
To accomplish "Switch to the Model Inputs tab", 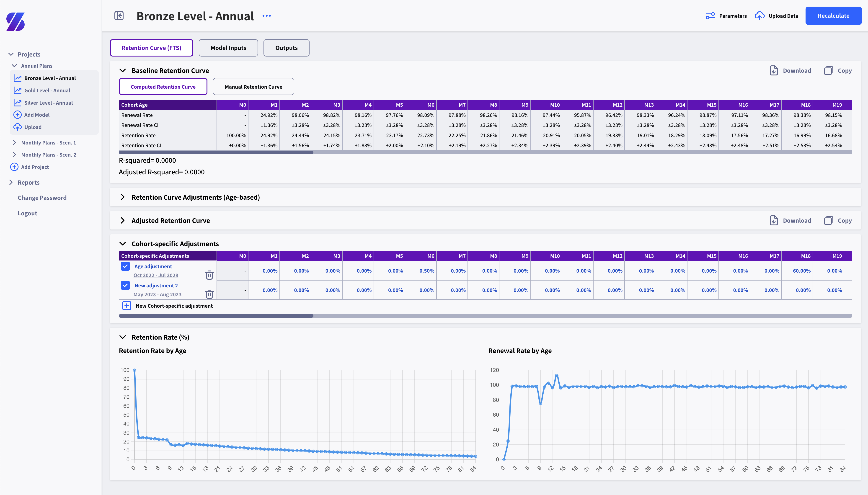I will tap(228, 48).
